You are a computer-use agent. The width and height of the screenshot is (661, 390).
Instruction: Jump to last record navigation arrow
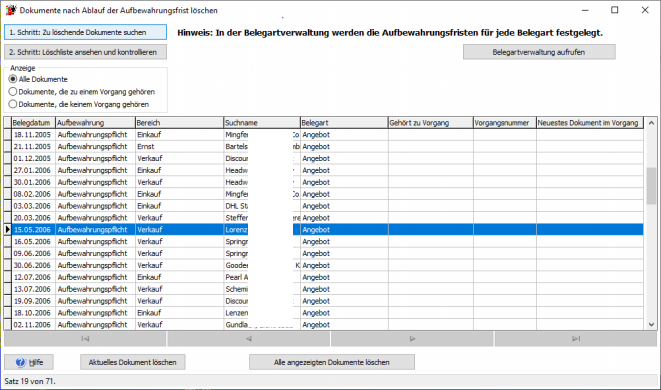point(576,339)
